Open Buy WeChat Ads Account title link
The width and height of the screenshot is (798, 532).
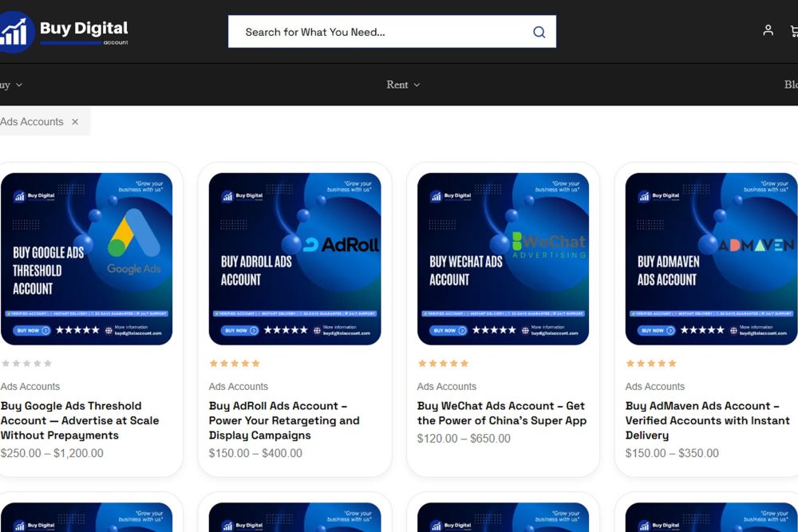click(x=502, y=413)
